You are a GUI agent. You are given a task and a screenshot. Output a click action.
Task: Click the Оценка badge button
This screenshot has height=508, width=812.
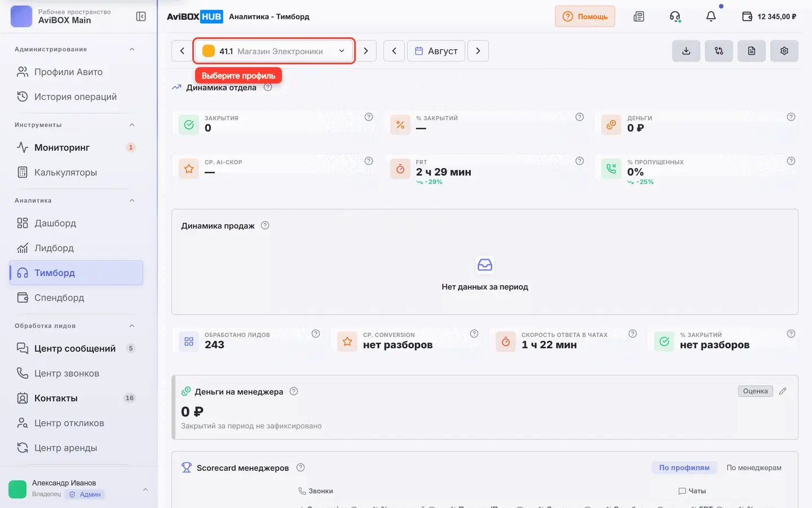(756, 391)
